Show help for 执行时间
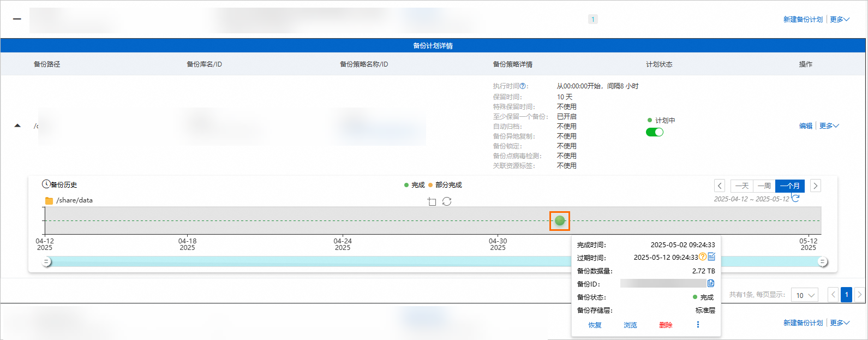Viewport: 868px width, 340px height. 523,86
